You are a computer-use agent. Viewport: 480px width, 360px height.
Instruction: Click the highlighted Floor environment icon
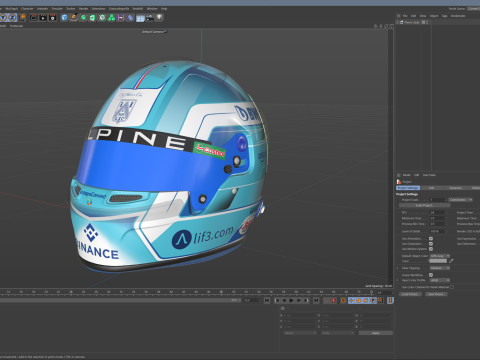coord(140,18)
